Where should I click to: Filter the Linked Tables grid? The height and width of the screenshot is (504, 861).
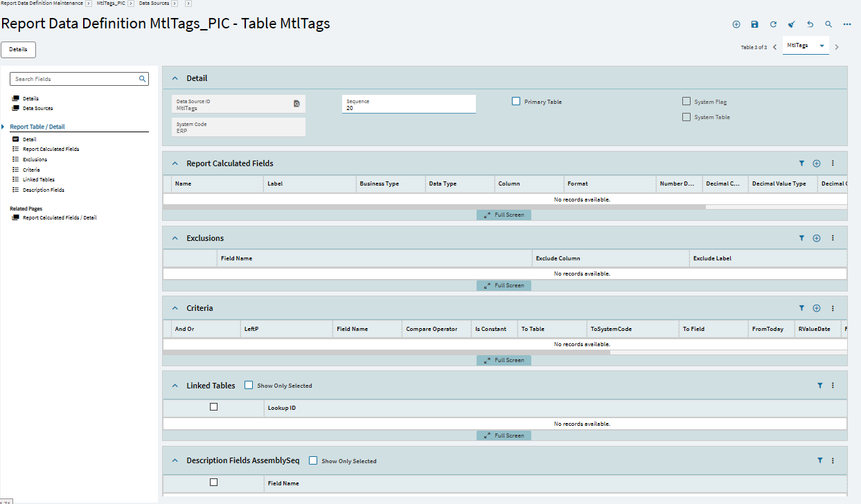819,386
